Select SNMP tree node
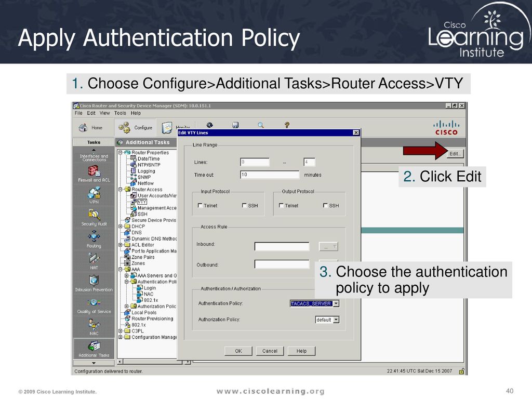The image size is (532, 399). coord(144,177)
